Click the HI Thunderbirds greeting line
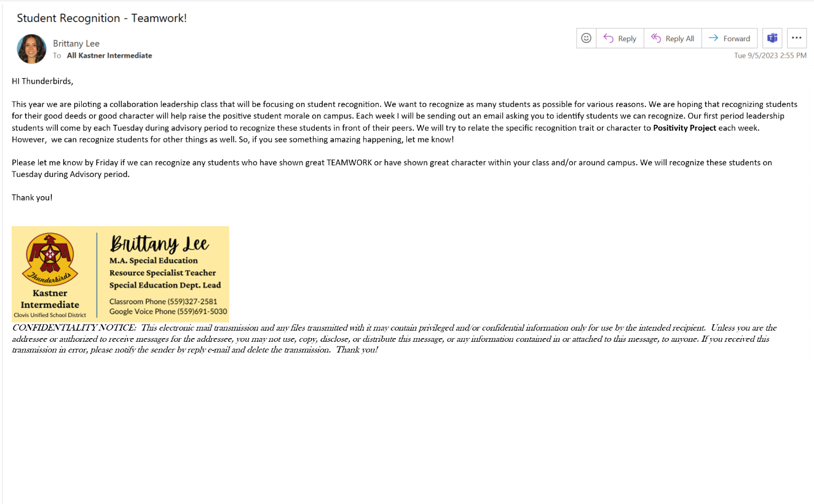 (42, 81)
